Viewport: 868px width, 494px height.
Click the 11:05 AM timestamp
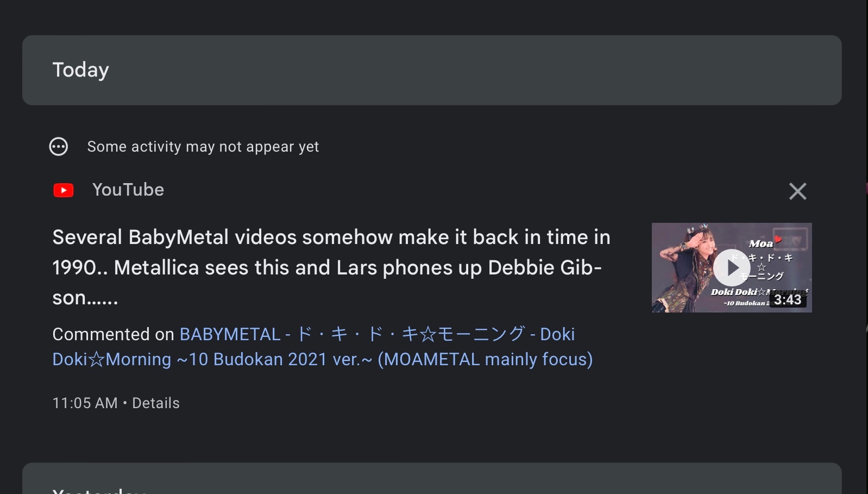(x=85, y=403)
